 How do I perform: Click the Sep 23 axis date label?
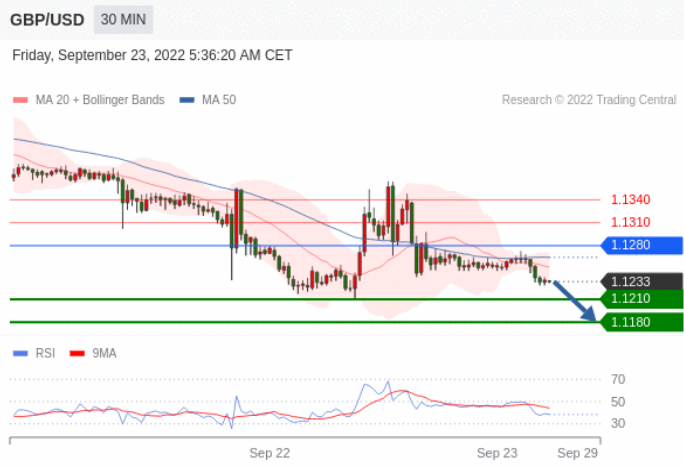point(497,453)
